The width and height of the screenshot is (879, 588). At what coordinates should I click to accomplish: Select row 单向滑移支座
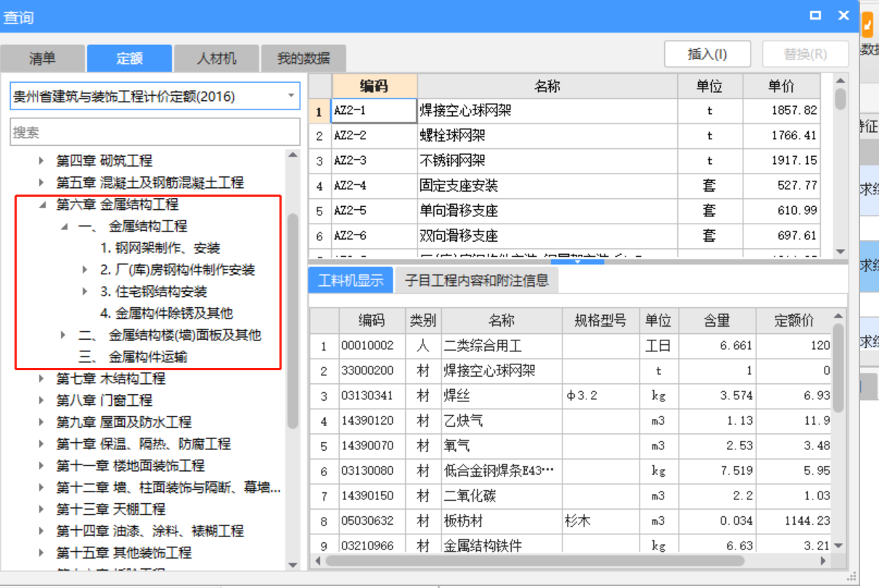[x=564, y=211]
